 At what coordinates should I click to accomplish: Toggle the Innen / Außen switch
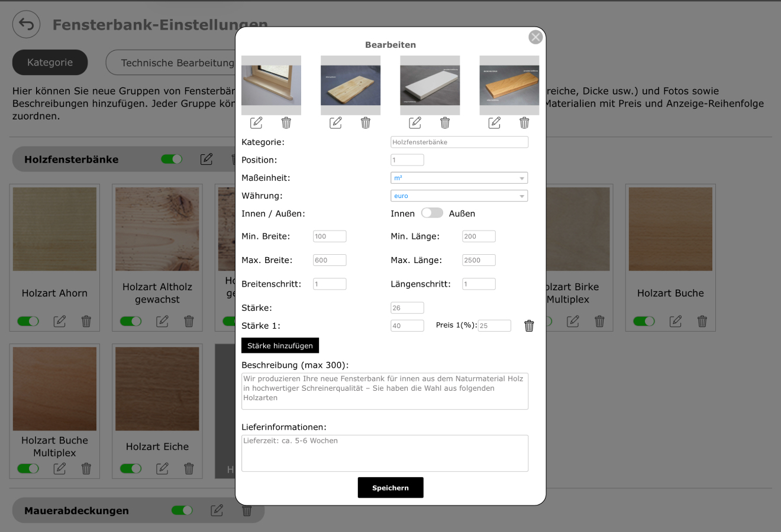click(432, 213)
